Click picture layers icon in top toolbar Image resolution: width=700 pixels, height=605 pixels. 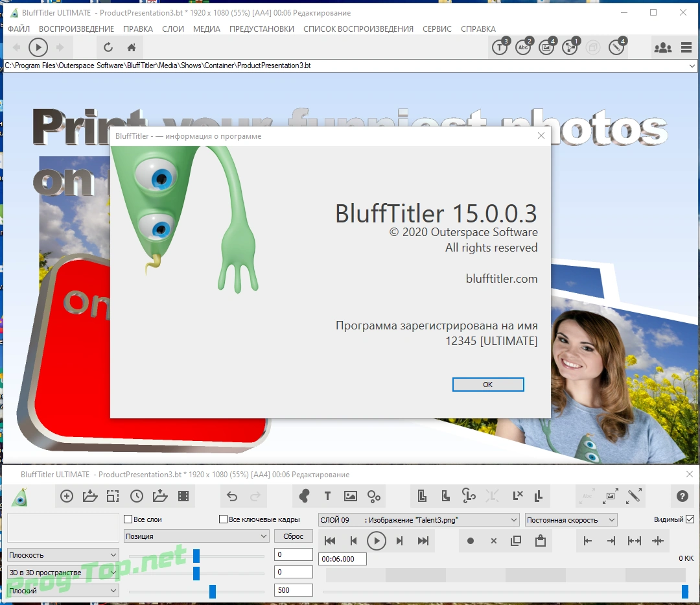tap(547, 47)
